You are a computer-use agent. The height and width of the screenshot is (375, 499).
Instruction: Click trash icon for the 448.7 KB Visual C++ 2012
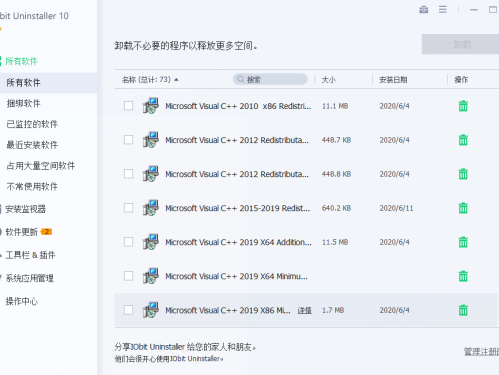(x=463, y=140)
